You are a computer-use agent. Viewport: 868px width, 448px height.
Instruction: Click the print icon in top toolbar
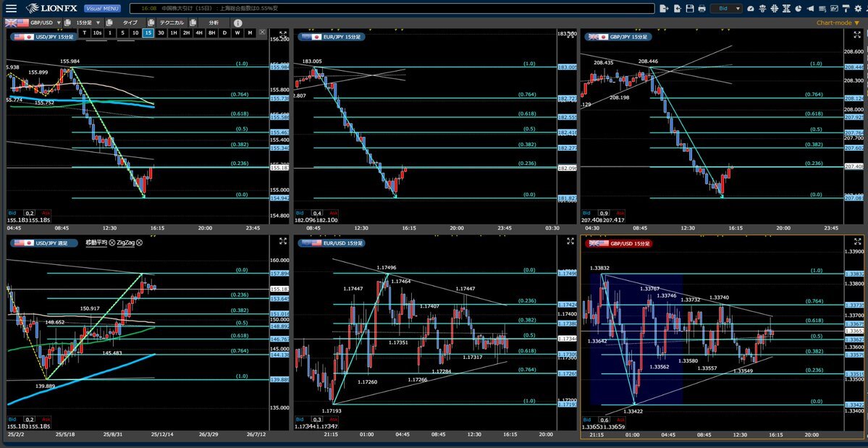coord(701,8)
